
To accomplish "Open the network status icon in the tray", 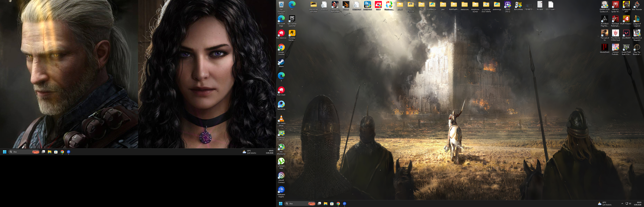I will coord(627,203).
